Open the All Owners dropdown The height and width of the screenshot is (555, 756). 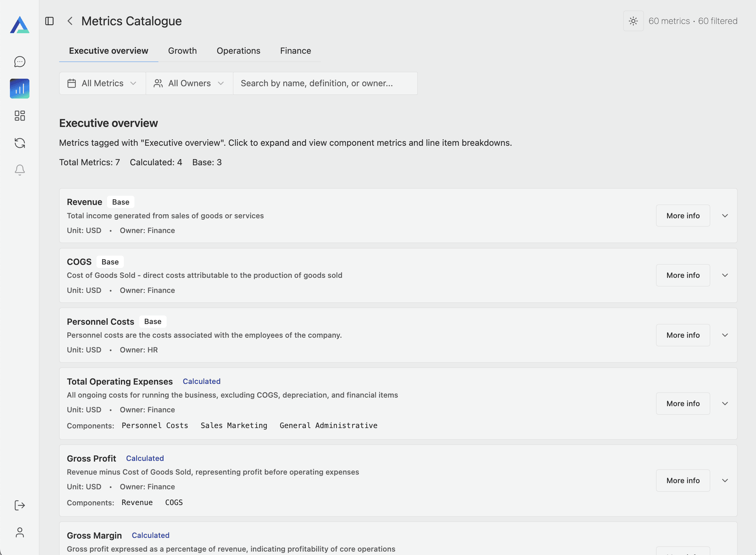(189, 83)
